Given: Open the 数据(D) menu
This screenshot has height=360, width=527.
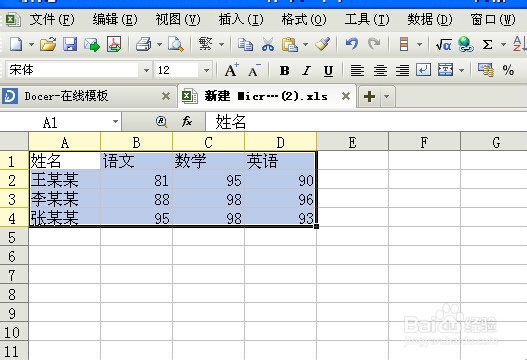Looking at the screenshot, I should pyautogui.click(x=430, y=19).
